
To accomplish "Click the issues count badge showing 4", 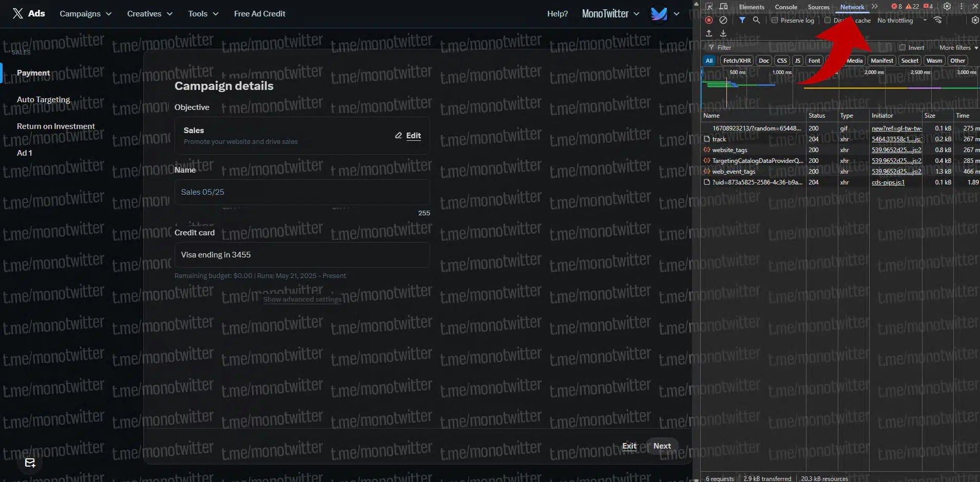I will 928,7.
